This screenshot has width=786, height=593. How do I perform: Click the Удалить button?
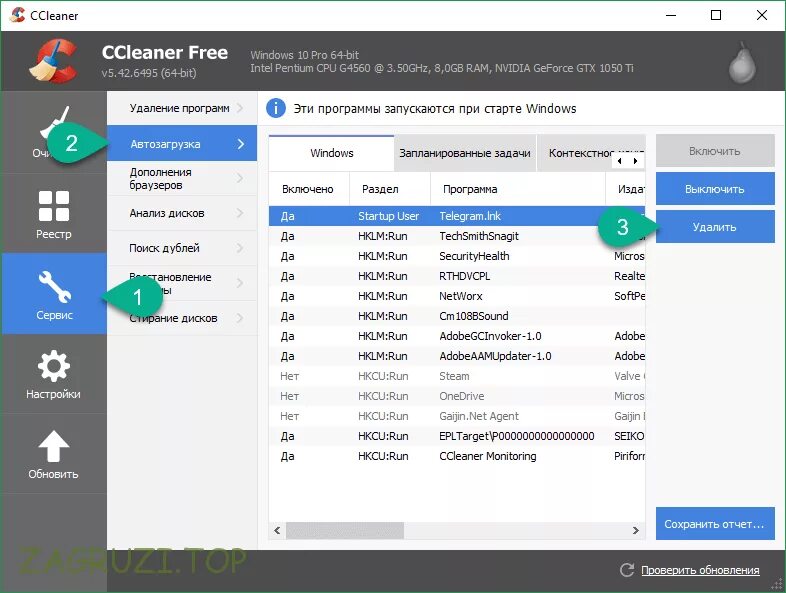[715, 227]
